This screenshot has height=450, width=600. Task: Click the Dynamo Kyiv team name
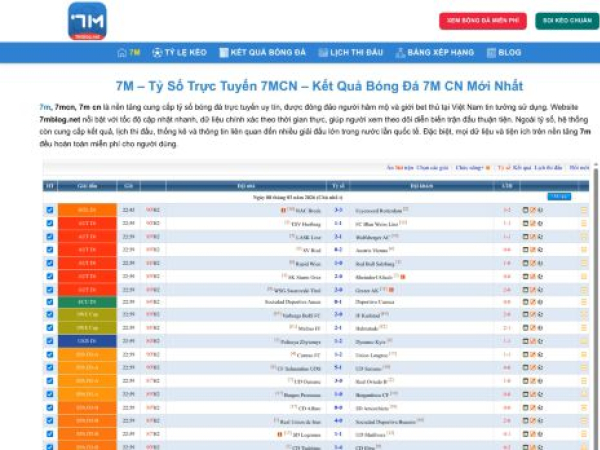click(370, 341)
